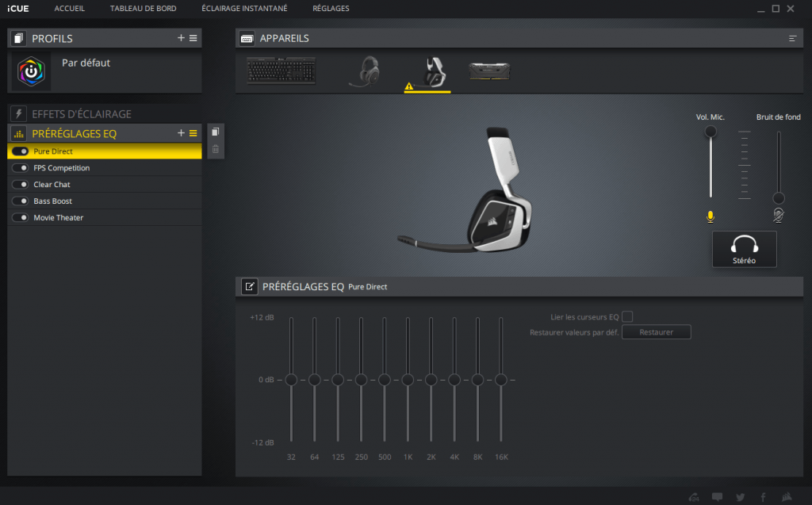Select the keyboard device thumbnail
Viewport: 812px width, 505px height.
point(282,71)
